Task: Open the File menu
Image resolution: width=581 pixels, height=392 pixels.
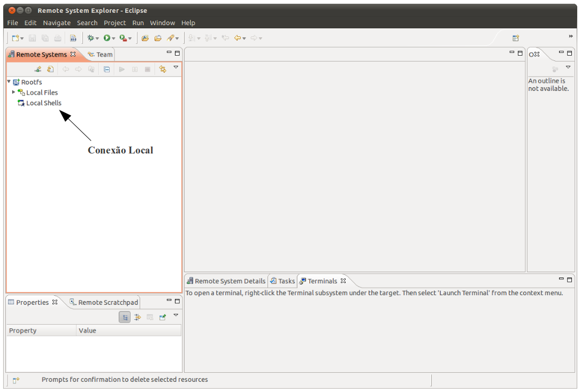Action: (13, 23)
